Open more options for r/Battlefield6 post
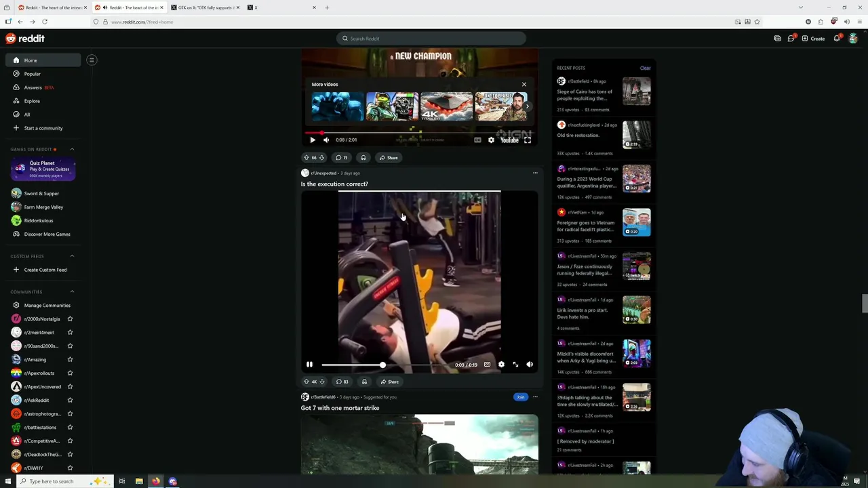The width and height of the screenshot is (868, 488). pos(535,397)
